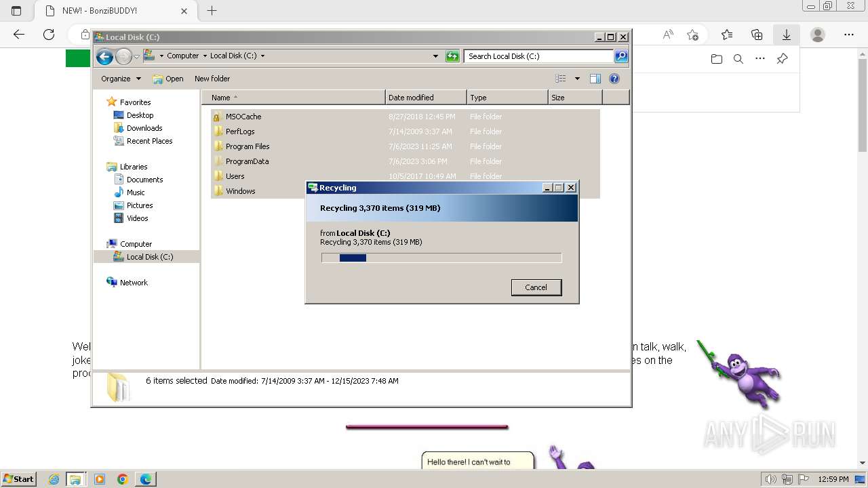Click the Explorer forward arrow button
The image size is (868, 488).
[x=123, y=57]
